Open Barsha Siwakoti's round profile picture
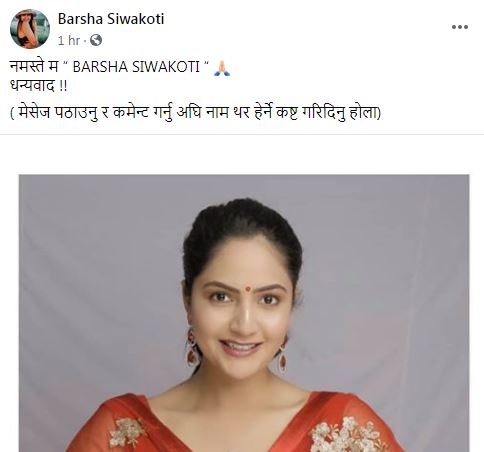484x452 pixels. (x=30, y=29)
